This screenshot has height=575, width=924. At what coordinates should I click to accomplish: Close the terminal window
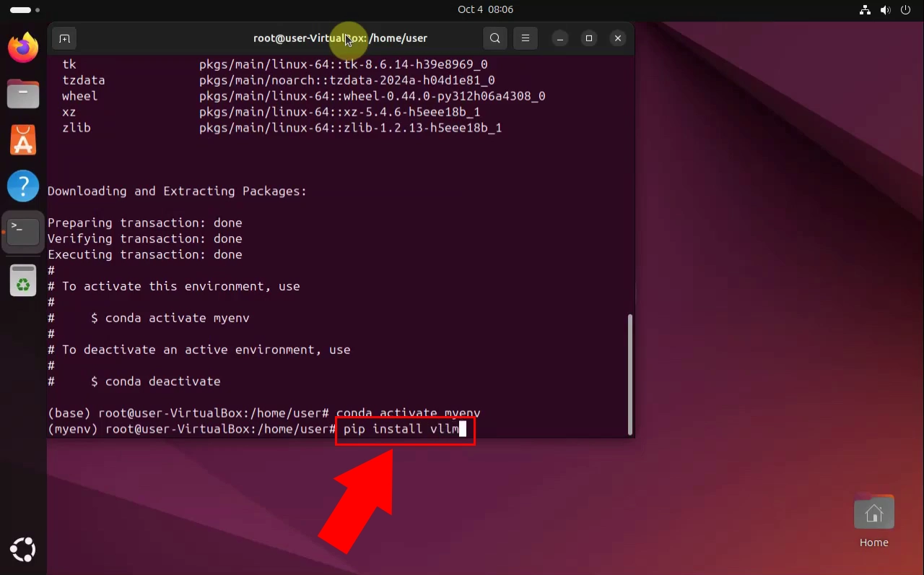pyautogui.click(x=618, y=38)
